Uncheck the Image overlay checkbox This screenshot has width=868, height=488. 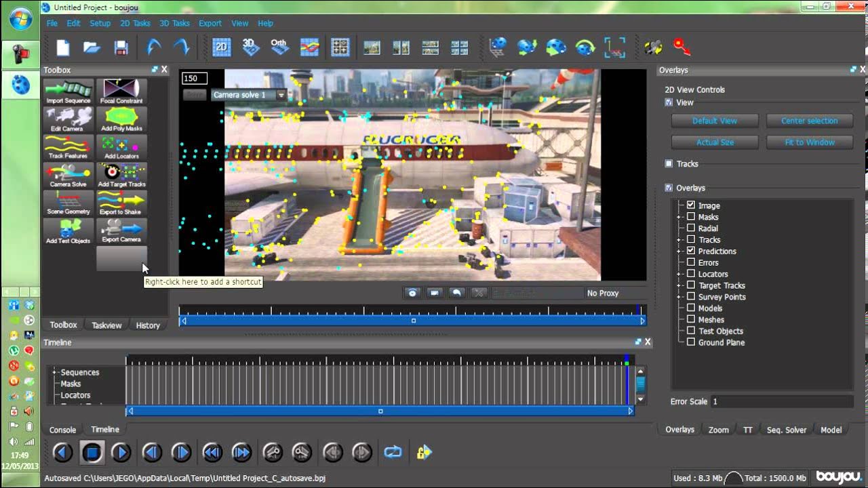click(x=691, y=205)
